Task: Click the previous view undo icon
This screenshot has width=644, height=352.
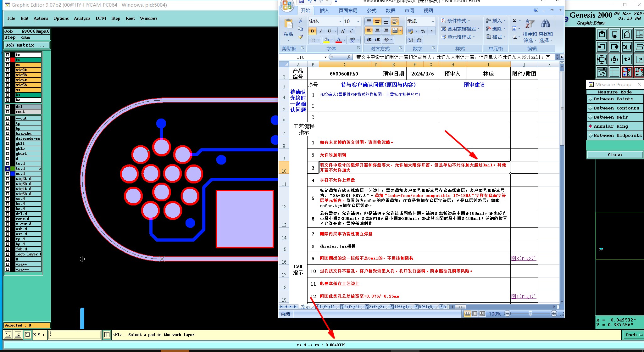Action: (x=627, y=47)
